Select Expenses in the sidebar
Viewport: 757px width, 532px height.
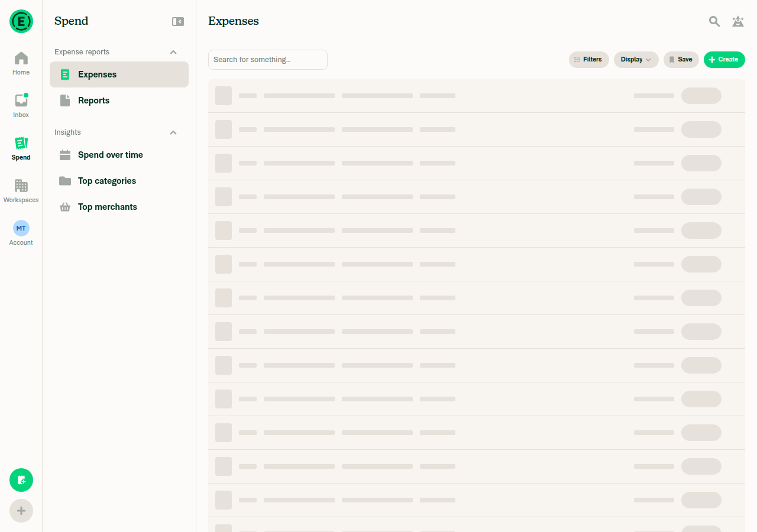[x=119, y=74]
